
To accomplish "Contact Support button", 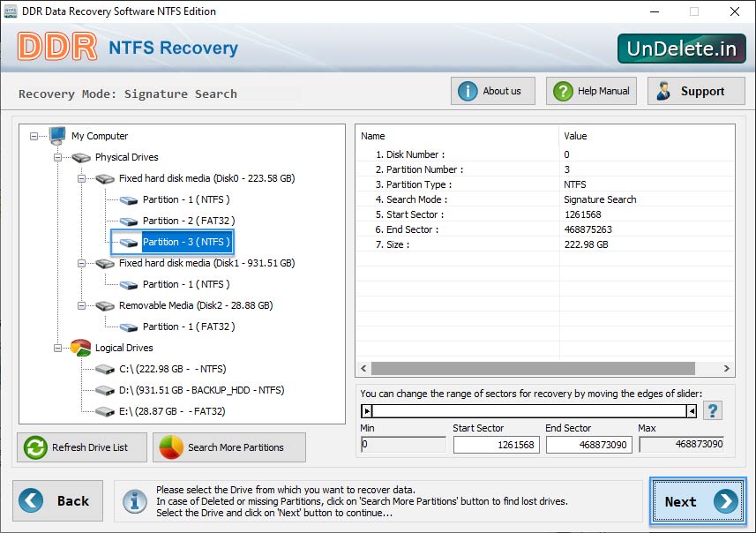I will tap(696, 91).
